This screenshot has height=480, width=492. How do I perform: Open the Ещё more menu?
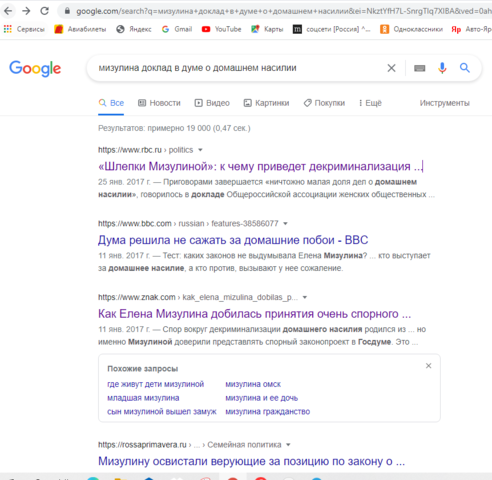coord(370,103)
